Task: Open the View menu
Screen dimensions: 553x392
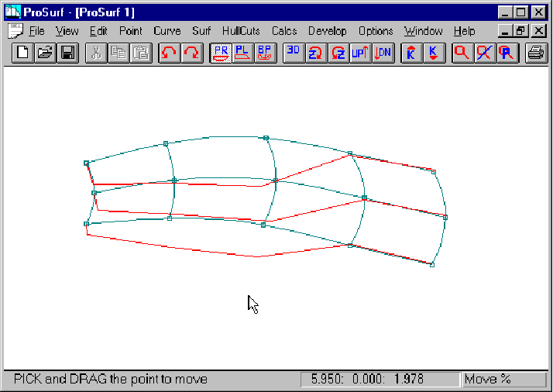Action: click(67, 31)
